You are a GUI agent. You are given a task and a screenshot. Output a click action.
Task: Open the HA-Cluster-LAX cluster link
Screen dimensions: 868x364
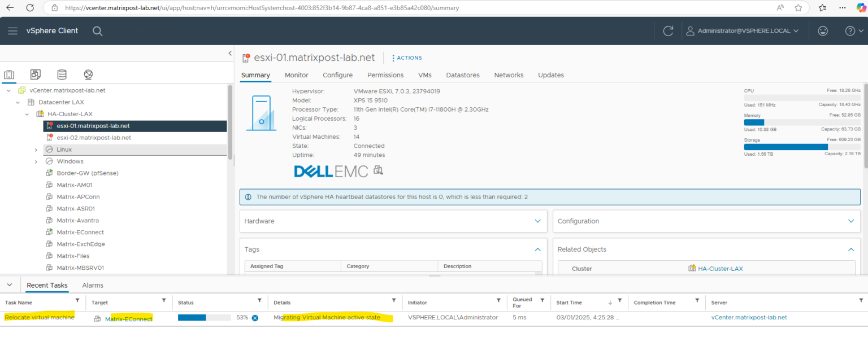pyautogui.click(x=721, y=268)
